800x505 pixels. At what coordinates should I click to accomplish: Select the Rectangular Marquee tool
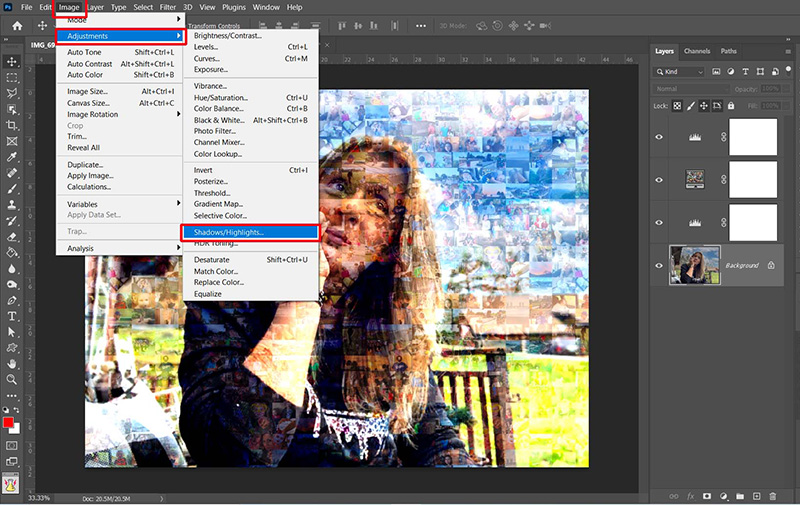[11, 78]
